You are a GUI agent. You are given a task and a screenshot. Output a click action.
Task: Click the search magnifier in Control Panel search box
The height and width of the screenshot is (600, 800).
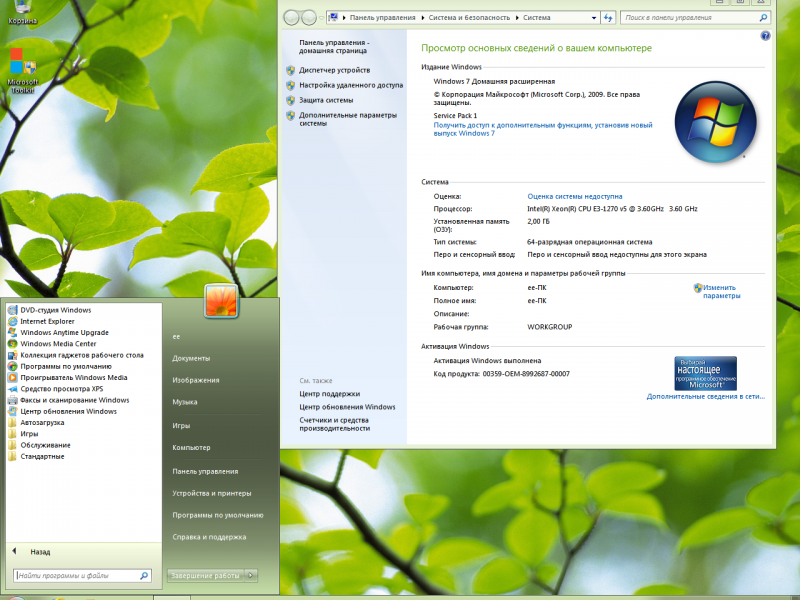click(x=763, y=17)
